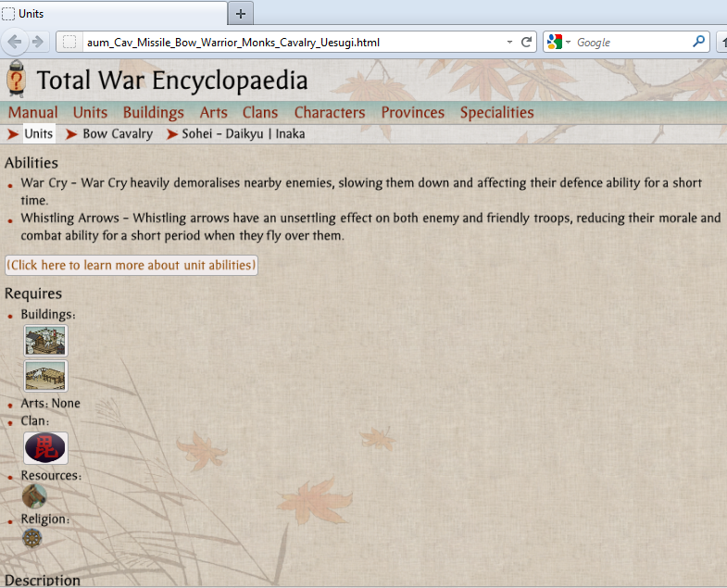This screenshot has height=588, width=727.
Task: Open the Provinces menu
Action: pos(413,113)
